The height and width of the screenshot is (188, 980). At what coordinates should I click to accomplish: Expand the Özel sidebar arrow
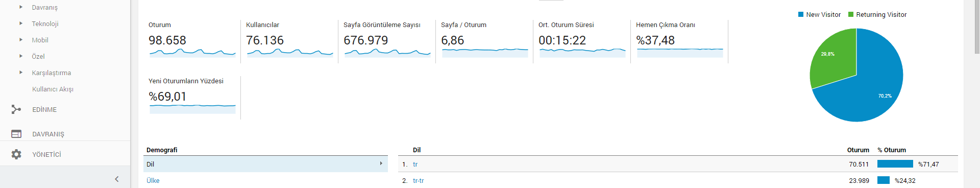pyautogui.click(x=21, y=56)
